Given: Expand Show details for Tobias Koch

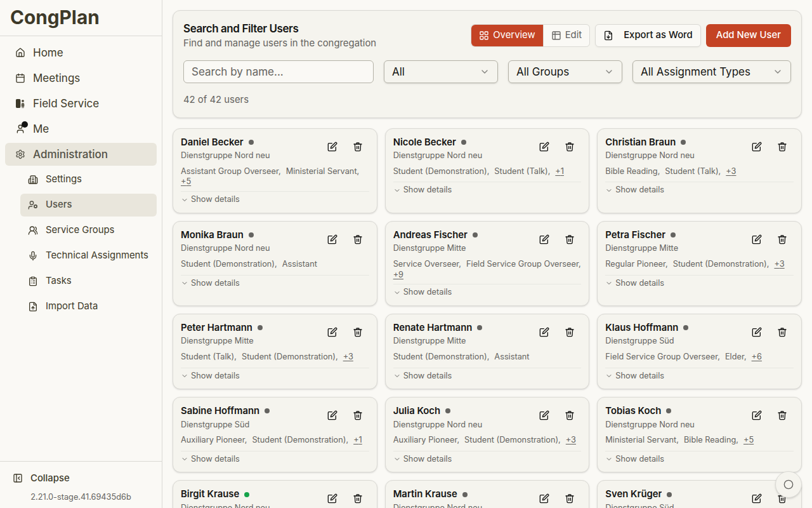Looking at the screenshot, I should tap(635, 459).
